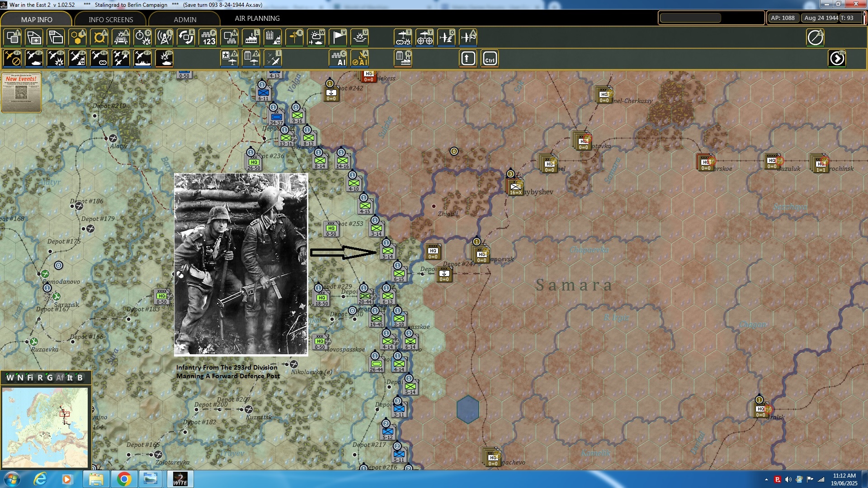Open the INFO SCREENS tab
Screen dimensions: 868x488
pyautogui.click(x=111, y=19)
